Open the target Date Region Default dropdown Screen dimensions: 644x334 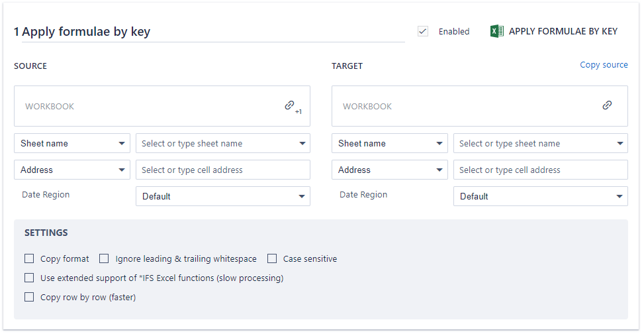coord(540,196)
